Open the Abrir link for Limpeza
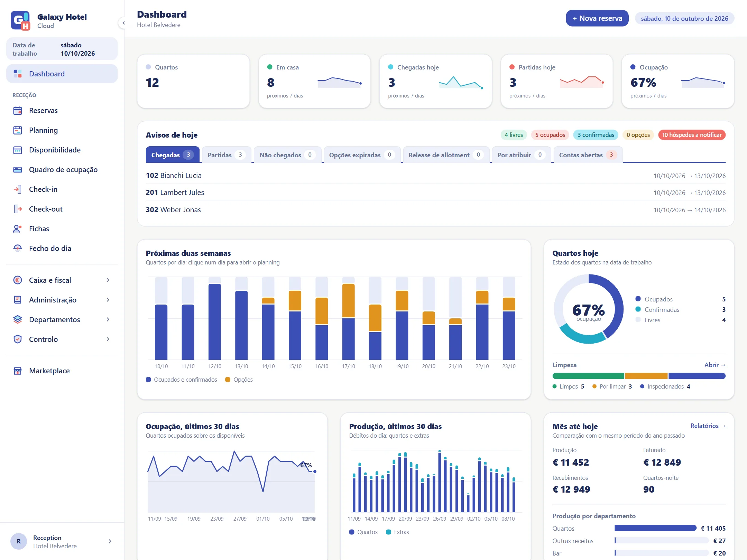Viewport: 747px width, 560px height. tap(715, 365)
